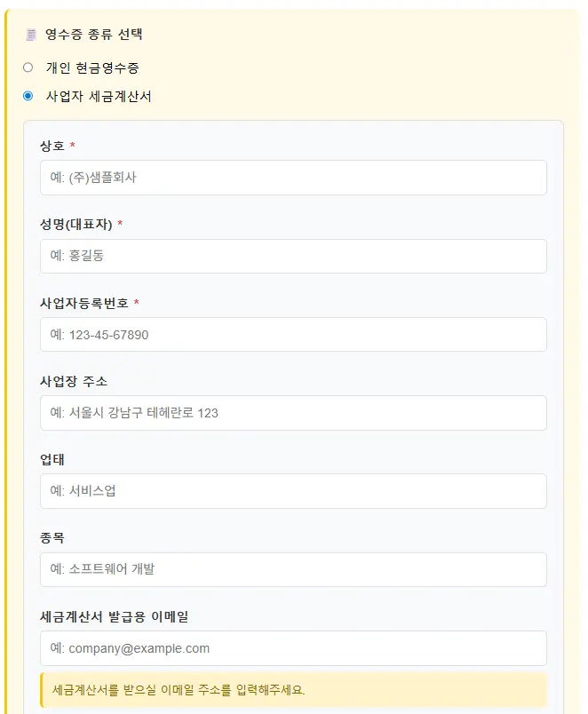This screenshot has width=588, height=714.
Task: Select the 개인 현금영수증 radio button
Action: (27, 67)
